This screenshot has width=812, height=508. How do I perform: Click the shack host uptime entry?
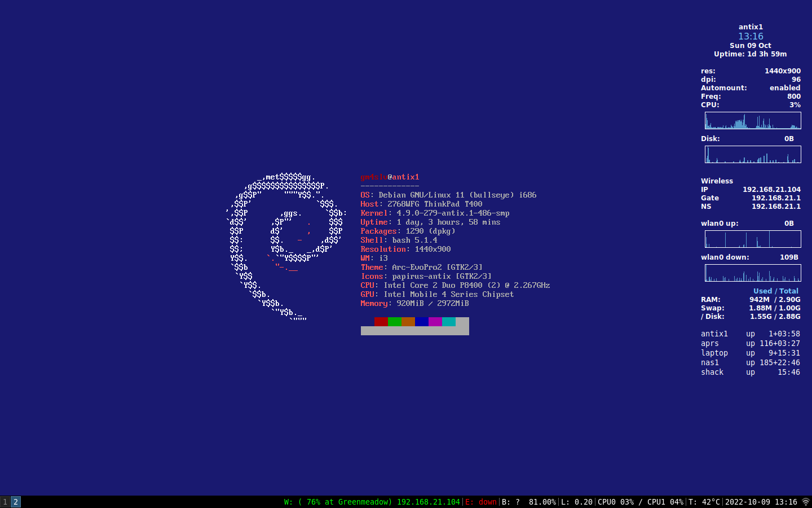[750, 372]
